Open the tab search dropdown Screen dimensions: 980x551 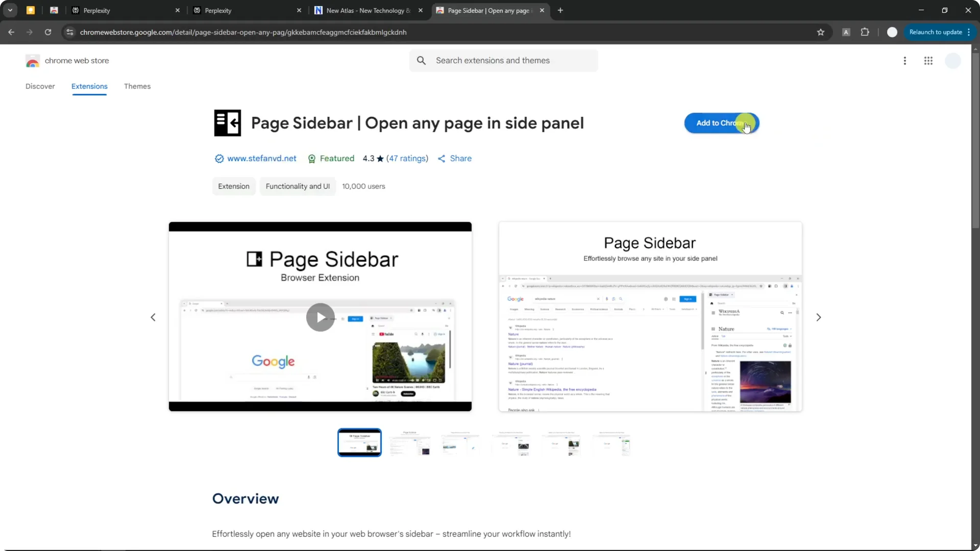tap(10, 10)
